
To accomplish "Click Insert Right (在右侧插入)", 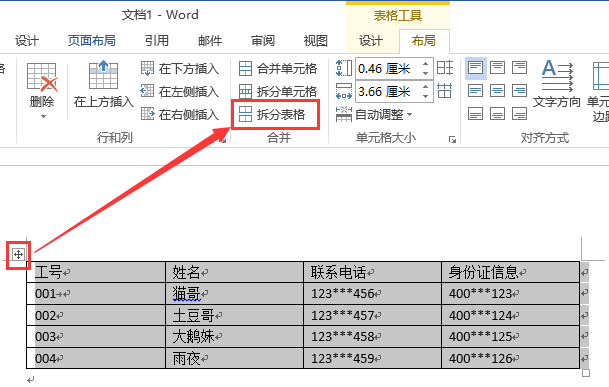I will coord(180,115).
